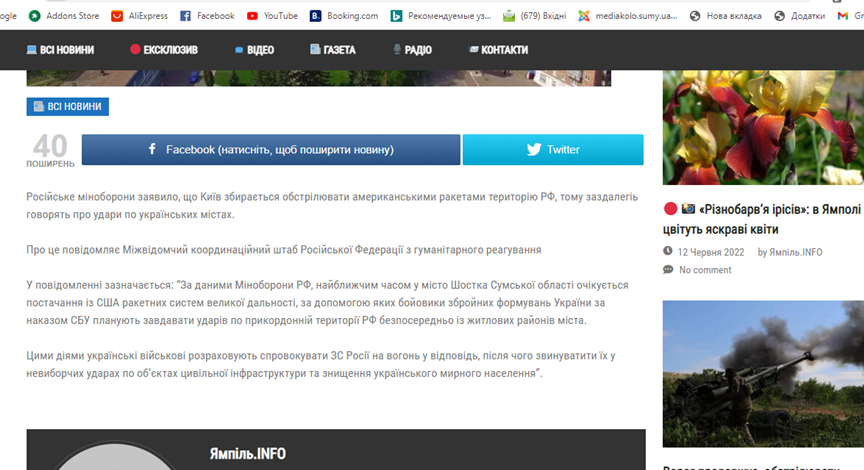Open the Нова вкладка bookmark
The image size is (864, 470).
click(725, 16)
